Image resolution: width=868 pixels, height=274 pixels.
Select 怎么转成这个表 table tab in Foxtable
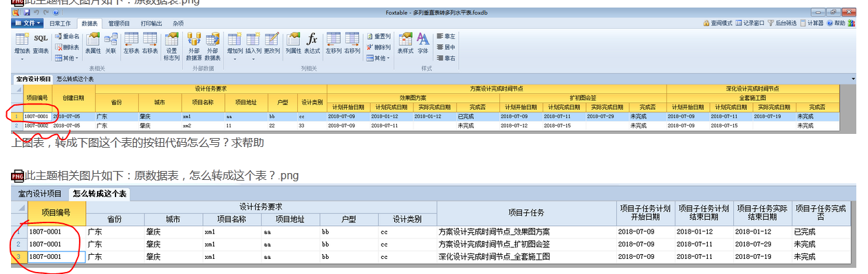coord(75,79)
